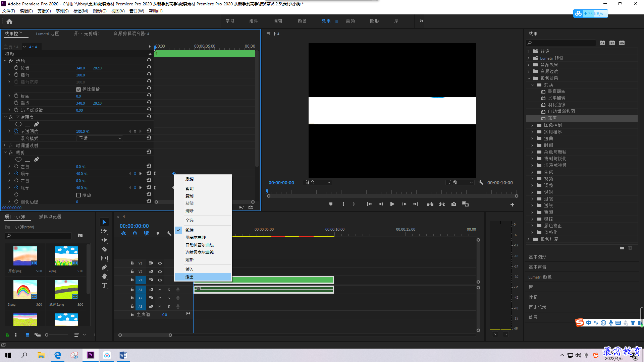Reset the Position parameter
Image resolution: width=644 pixels, height=362 pixels.
click(149, 67)
